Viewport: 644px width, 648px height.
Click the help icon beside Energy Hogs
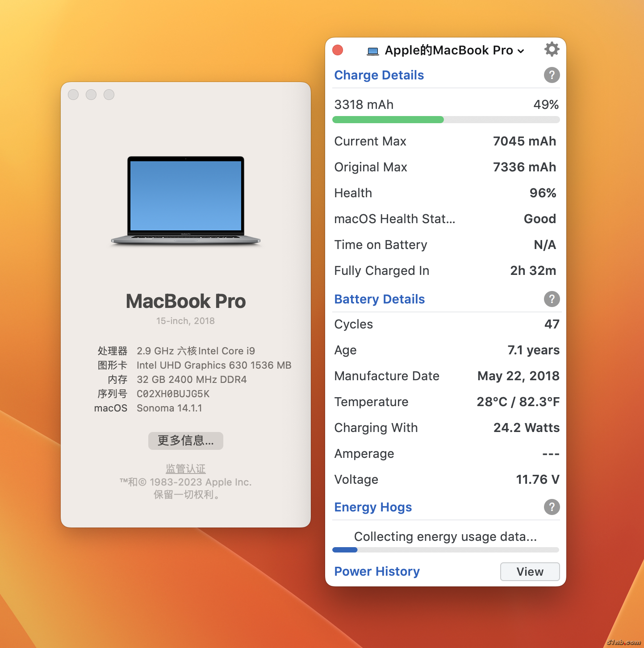pyautogui.click(x=552, y=507)
